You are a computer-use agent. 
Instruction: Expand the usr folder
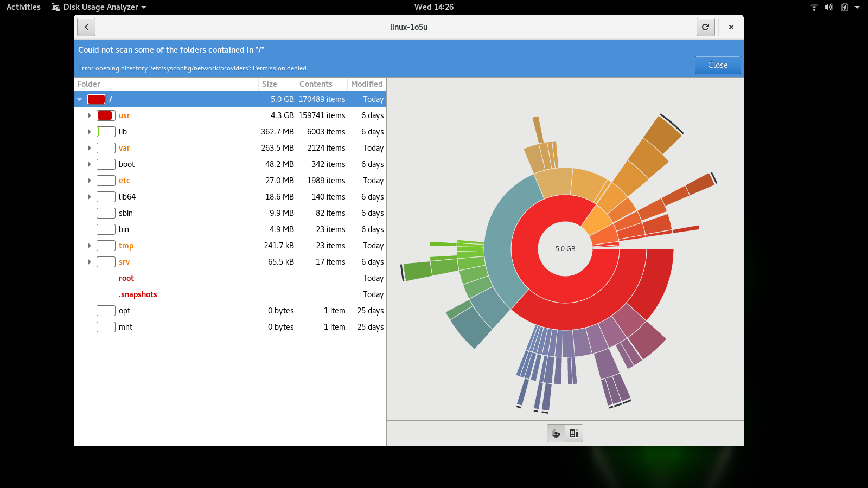(x=90, y=115)
